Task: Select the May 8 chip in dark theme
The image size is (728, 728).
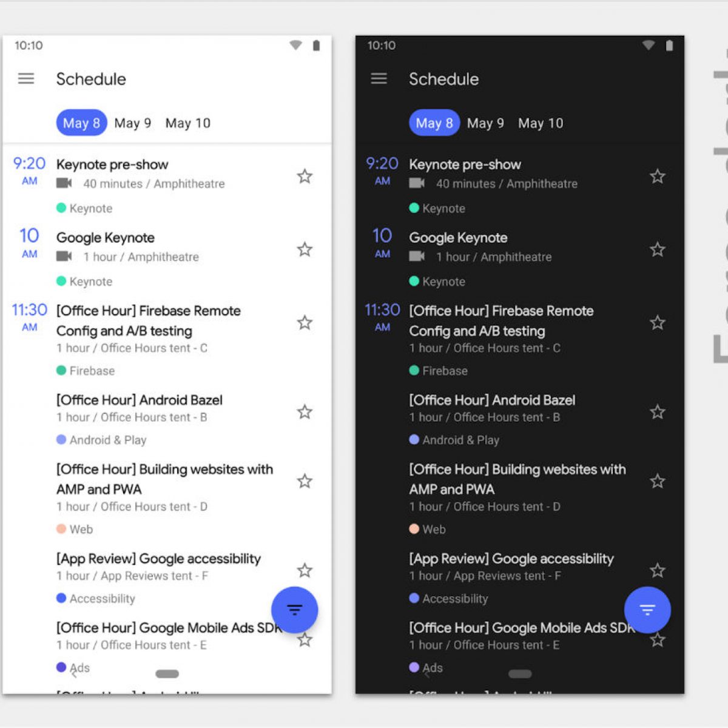Action: [434, 123]
